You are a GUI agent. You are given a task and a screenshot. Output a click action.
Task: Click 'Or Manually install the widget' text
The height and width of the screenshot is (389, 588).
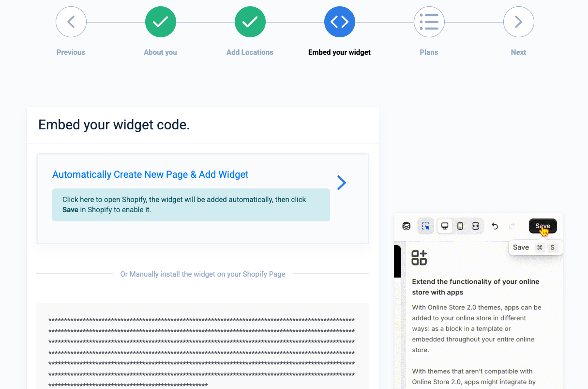[x=203, y=274]
